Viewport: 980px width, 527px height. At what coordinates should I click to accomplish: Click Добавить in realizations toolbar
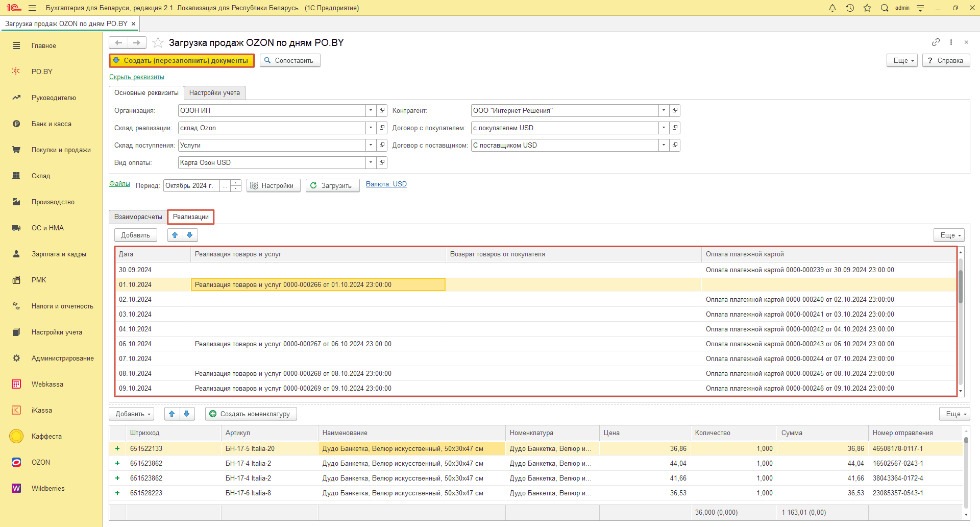pyautogui.click(x=136, y=235)
